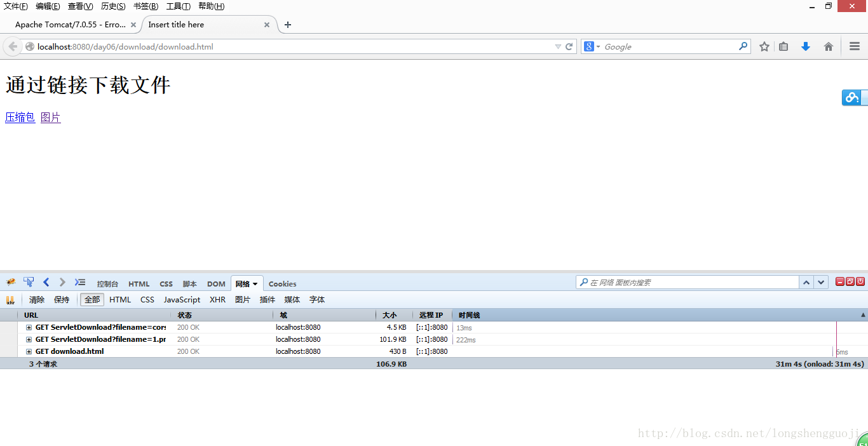
Task: Toggle the 插件 network filter
Action: pyautogui.click(x=268, y=300)
